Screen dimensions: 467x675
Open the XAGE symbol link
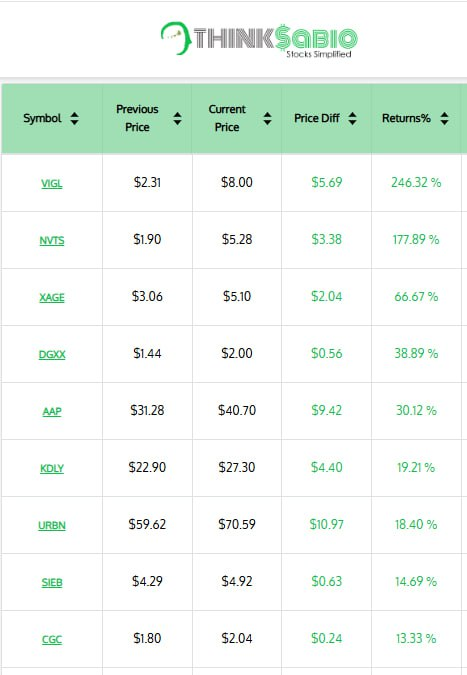pyautogui.click(x=52, y=297)
